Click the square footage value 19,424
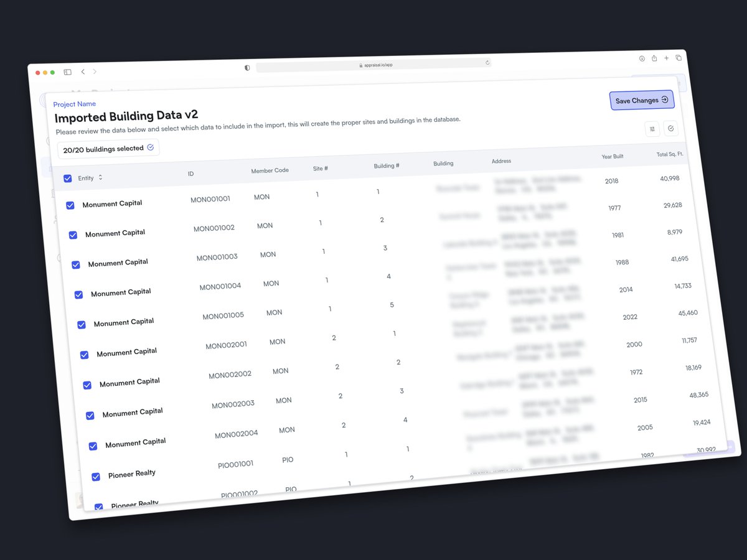The image size is (747, 560). pyautogui.click(x=702, y=422)
